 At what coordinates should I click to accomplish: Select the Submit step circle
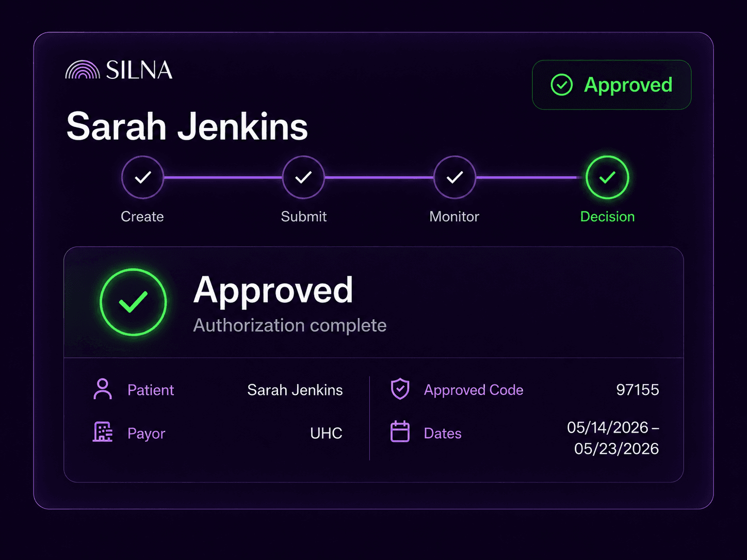point(303,177)
